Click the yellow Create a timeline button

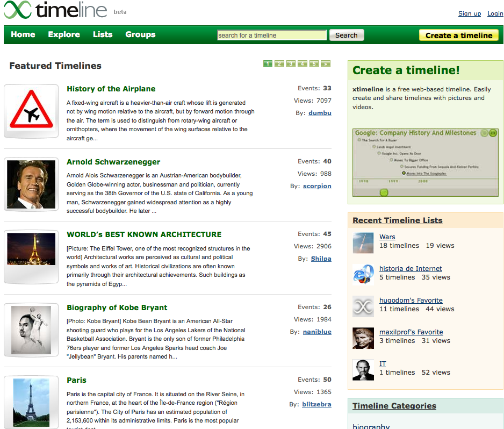[459, 35]
